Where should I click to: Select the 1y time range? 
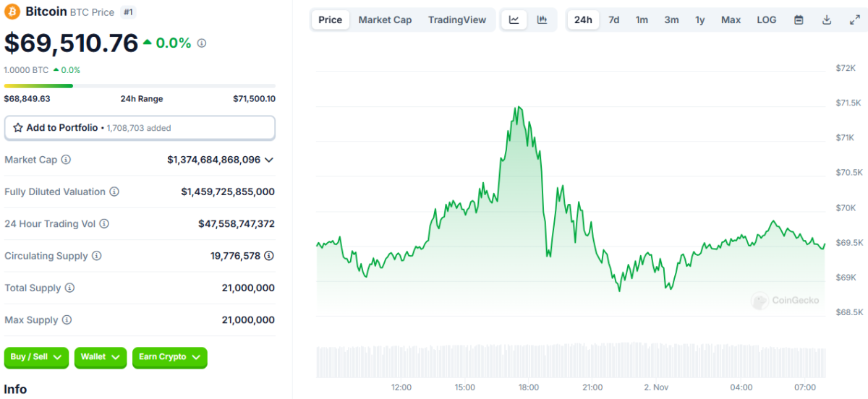[x=699, y=20]
